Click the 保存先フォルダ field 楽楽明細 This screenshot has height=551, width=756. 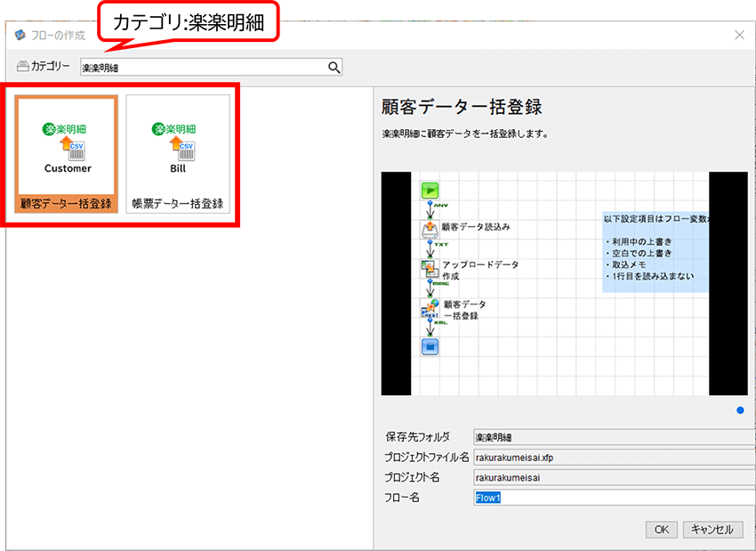615,437
